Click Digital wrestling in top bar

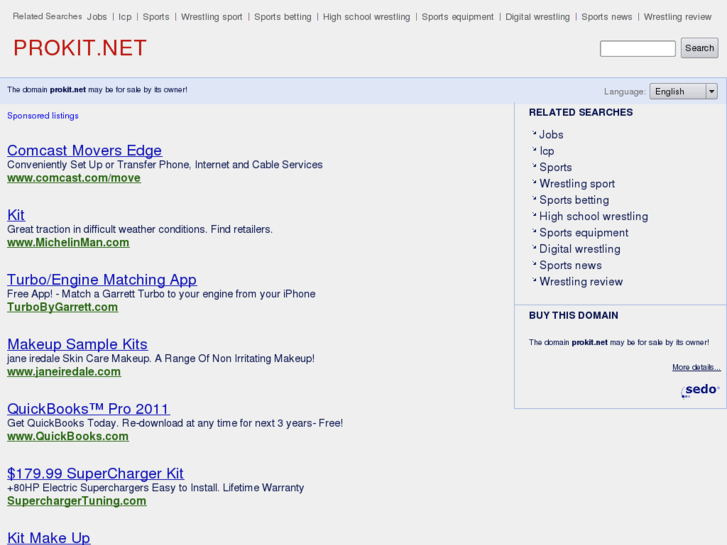click(537, 17)
